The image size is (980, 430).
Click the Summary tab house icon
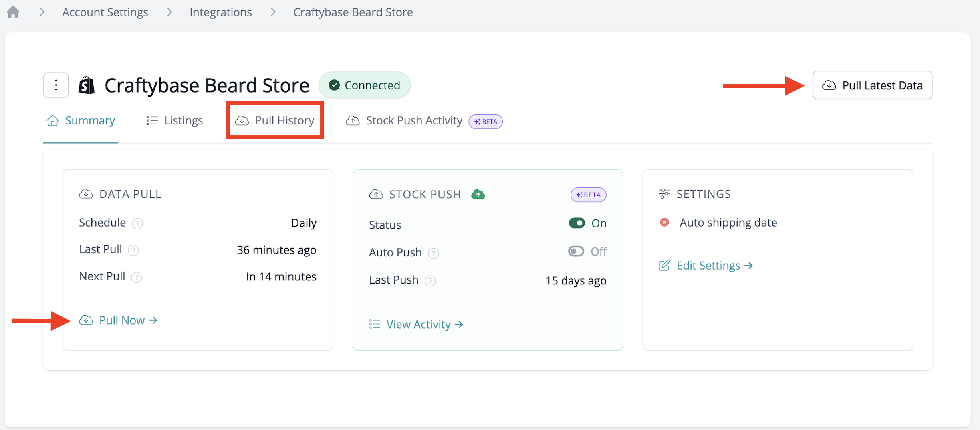coord(53,120)
